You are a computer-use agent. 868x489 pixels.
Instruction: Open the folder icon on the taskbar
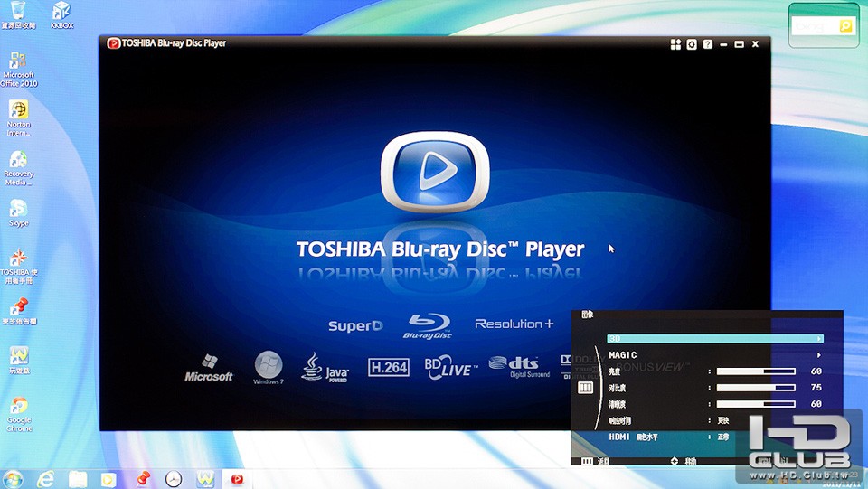[x=78, y=479]
